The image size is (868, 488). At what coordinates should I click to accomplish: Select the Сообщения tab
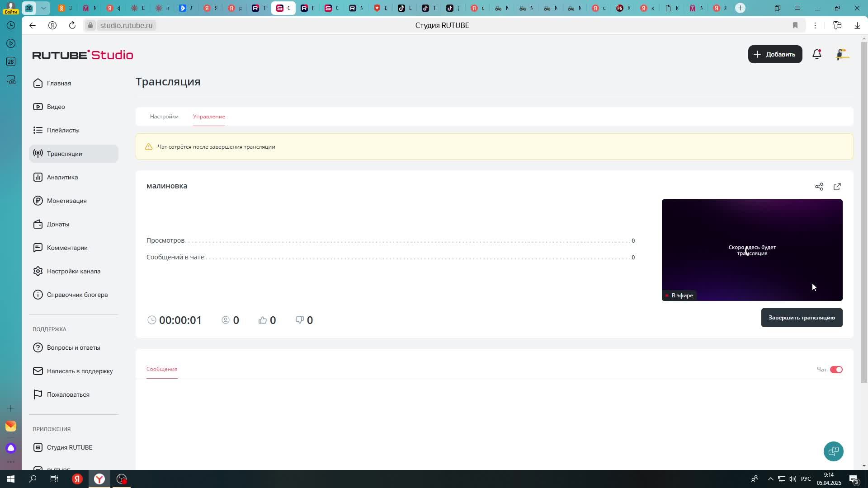pos(162,369)
